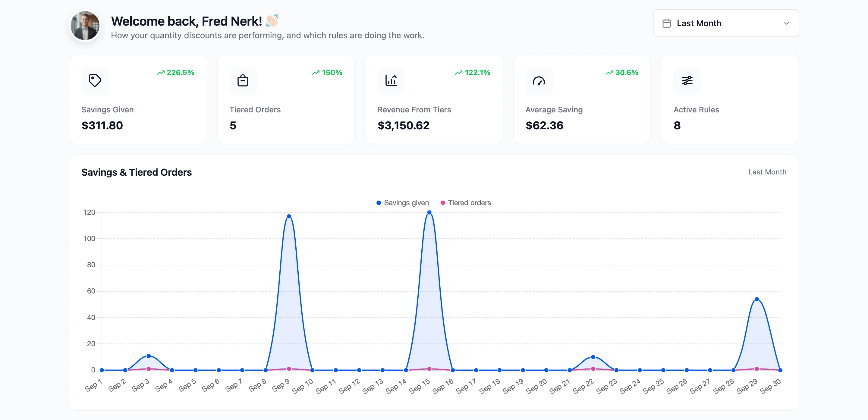Image resolution: width=868 pixels, height=420 pixels.
Task: Click the Revenue From Tiers label
Action: click(x=414, y=110)
